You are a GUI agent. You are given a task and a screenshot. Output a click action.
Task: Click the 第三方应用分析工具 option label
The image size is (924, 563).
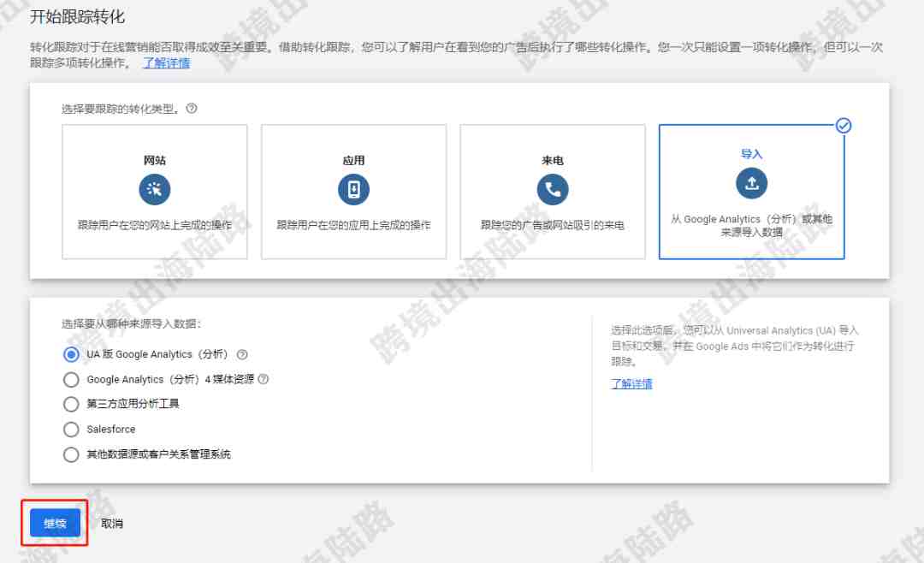pyautogui.click(x=133, y=404)
